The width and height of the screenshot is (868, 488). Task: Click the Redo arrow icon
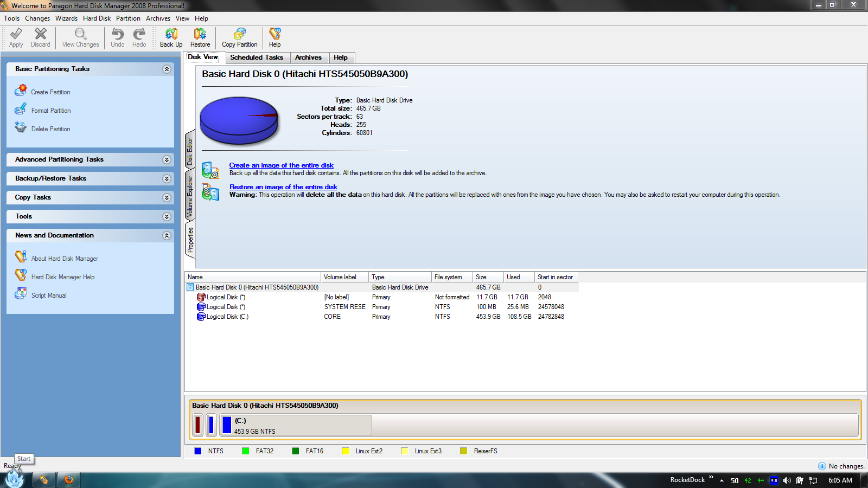pyautogui.click(x=139, y=34)
